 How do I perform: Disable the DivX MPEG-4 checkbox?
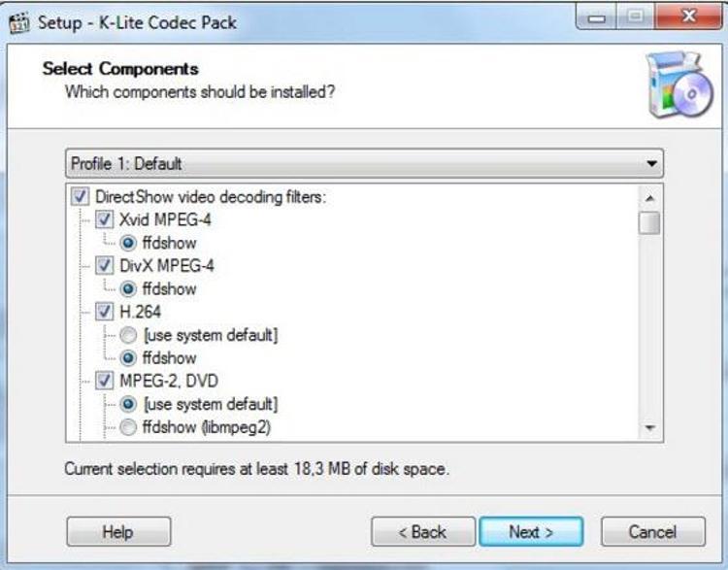click(105, 266)
